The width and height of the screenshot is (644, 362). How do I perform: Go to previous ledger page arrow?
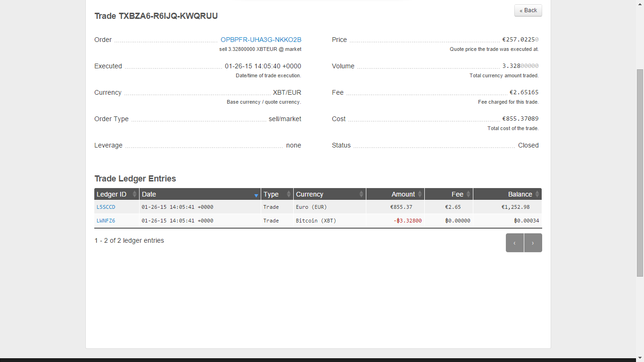pos(514,243)
